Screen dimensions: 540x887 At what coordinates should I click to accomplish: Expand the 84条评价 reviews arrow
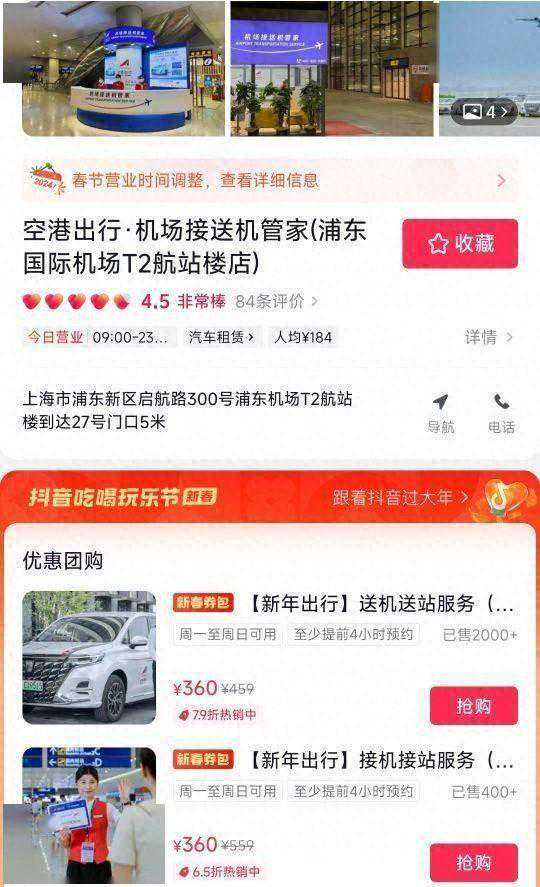pos(315,302)
